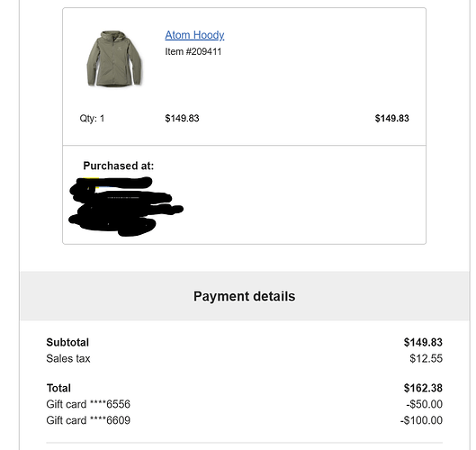Image resolution: width=476 pixels, height=450 pixels.
Task: Select the Item #209411 text
Action: click(x=193, y=51)
